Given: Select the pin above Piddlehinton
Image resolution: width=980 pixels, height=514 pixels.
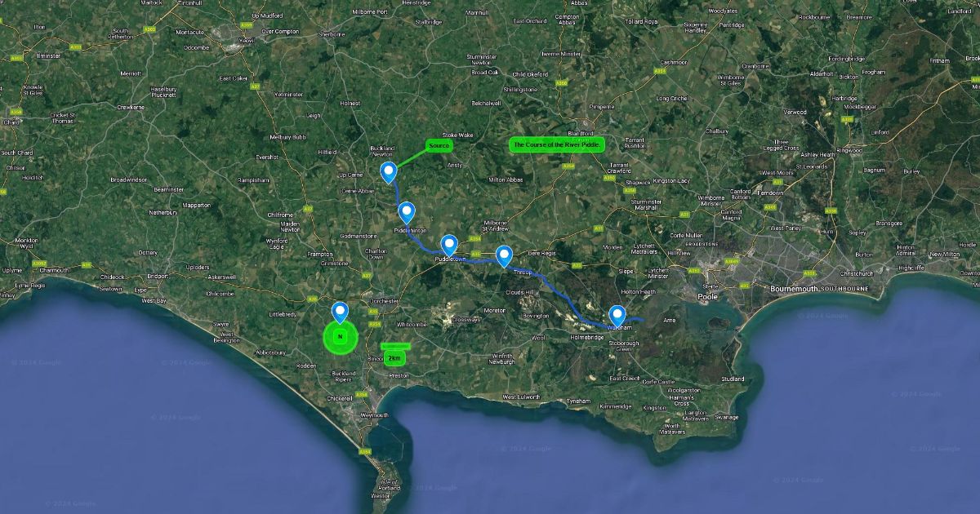Looking at the screenshot, I should (x=407, y=213).
